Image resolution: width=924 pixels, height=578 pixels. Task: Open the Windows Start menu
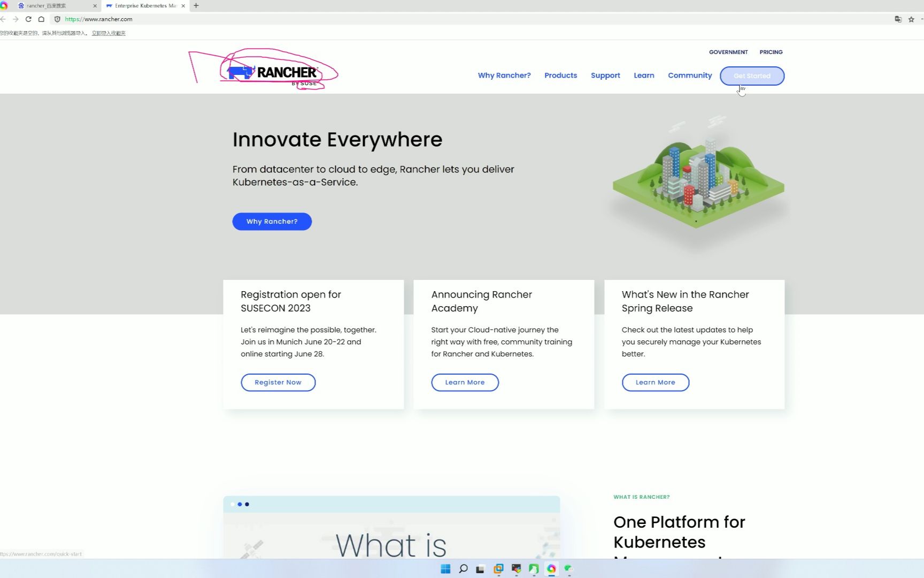coord(445,569)
